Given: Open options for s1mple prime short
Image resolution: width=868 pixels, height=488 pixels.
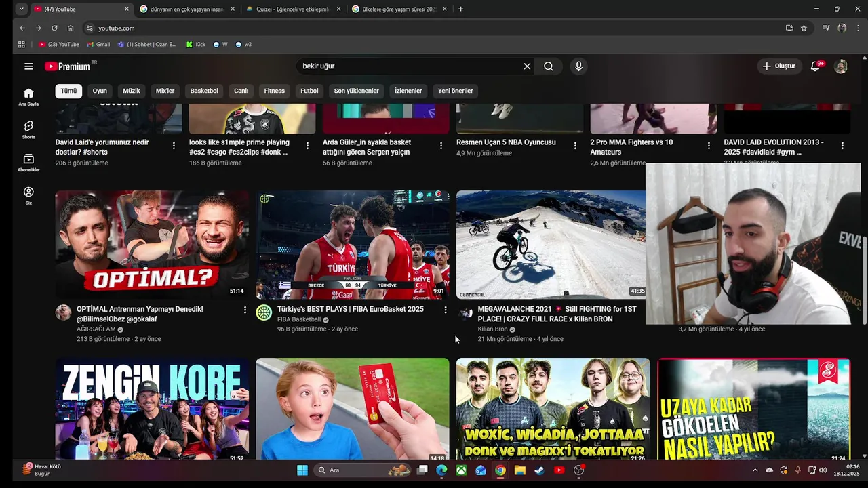Looking at the screenshot, I should [x=307, y=146].
